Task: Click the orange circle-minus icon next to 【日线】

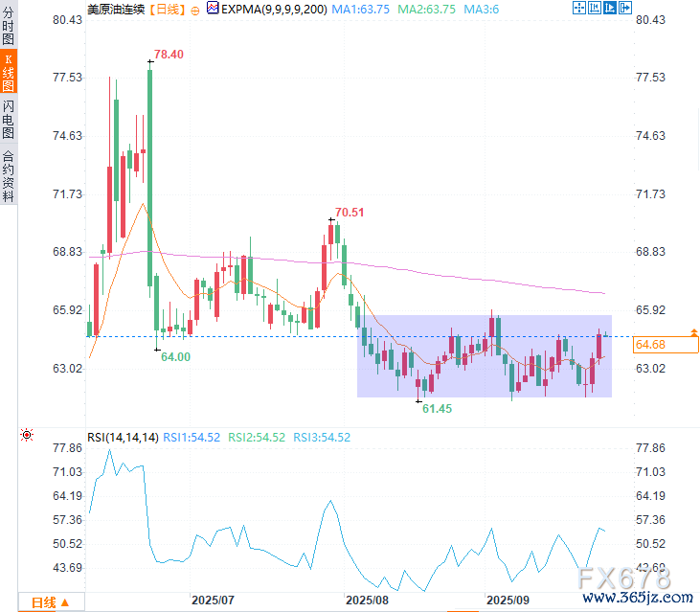Action: tap(196, 9)
